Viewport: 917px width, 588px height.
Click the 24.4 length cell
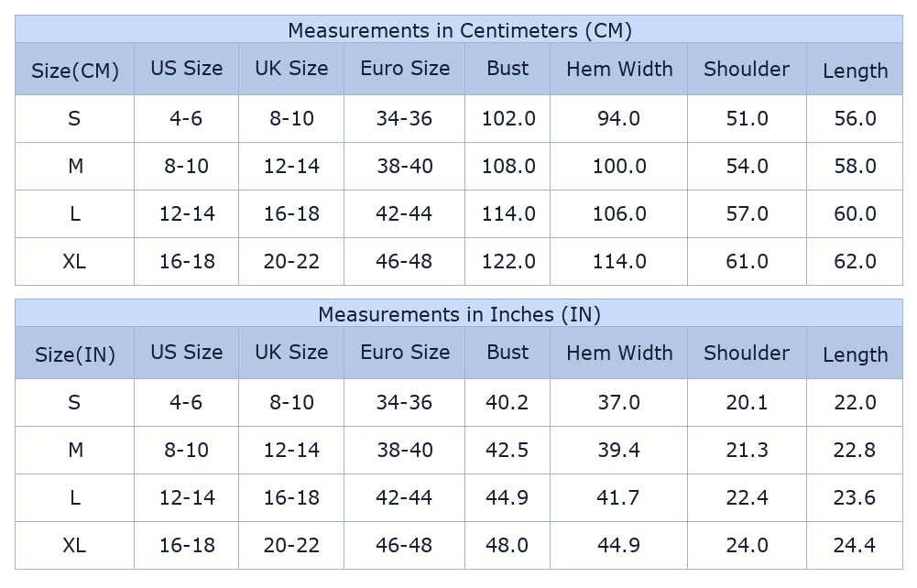(855, 545)
